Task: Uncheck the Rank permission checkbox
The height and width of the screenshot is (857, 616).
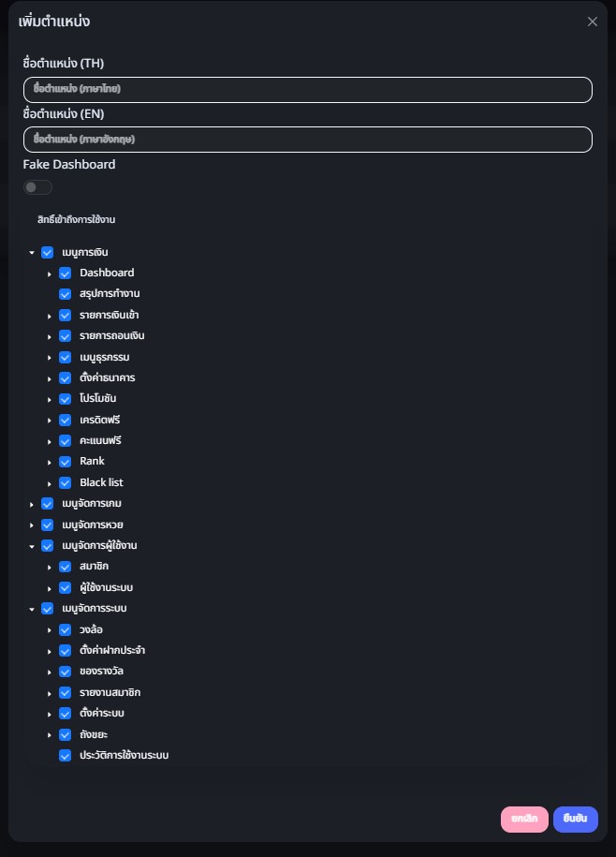Action: coord(66,462)
